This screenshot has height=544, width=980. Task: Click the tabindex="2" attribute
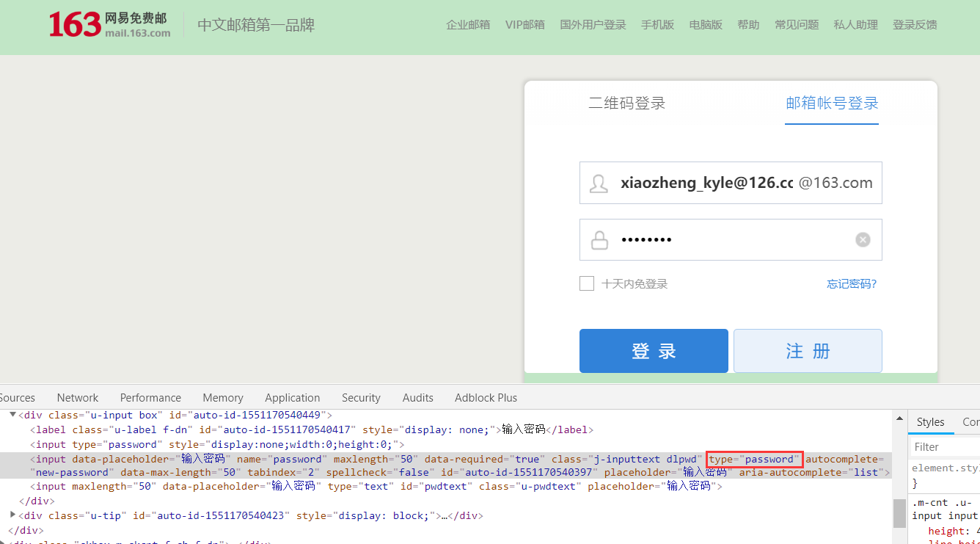[283, 472]
